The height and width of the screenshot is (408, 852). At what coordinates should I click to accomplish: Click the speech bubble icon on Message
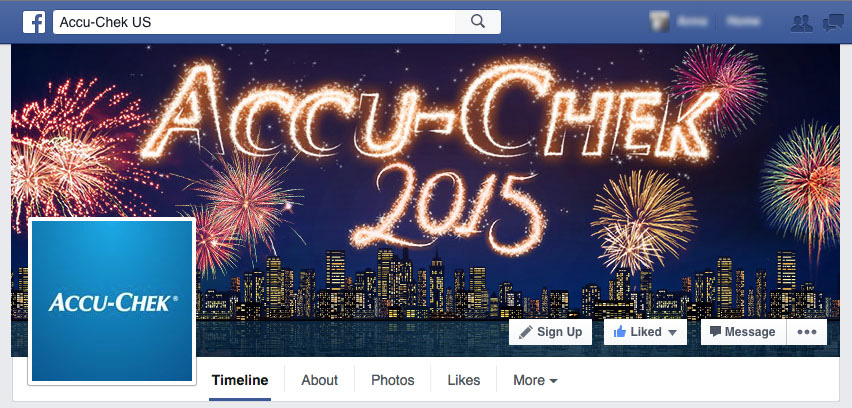click(715, 331)
